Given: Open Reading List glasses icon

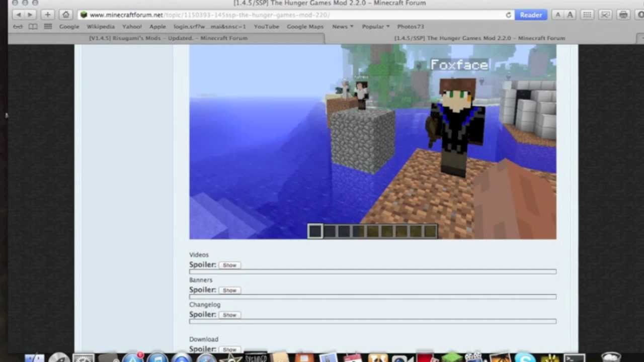Looking at the screenshot, I should coord(18,27).
